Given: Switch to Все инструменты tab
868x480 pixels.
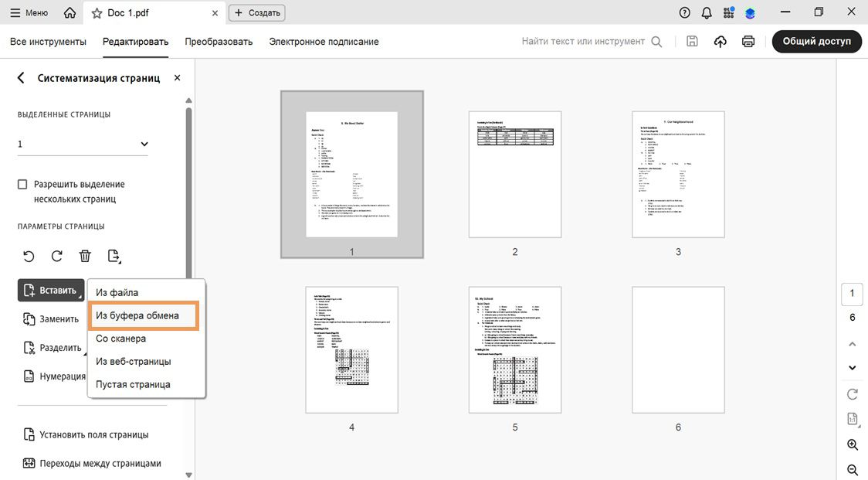Looking at the screenshot, I should (x=48, y=42).
